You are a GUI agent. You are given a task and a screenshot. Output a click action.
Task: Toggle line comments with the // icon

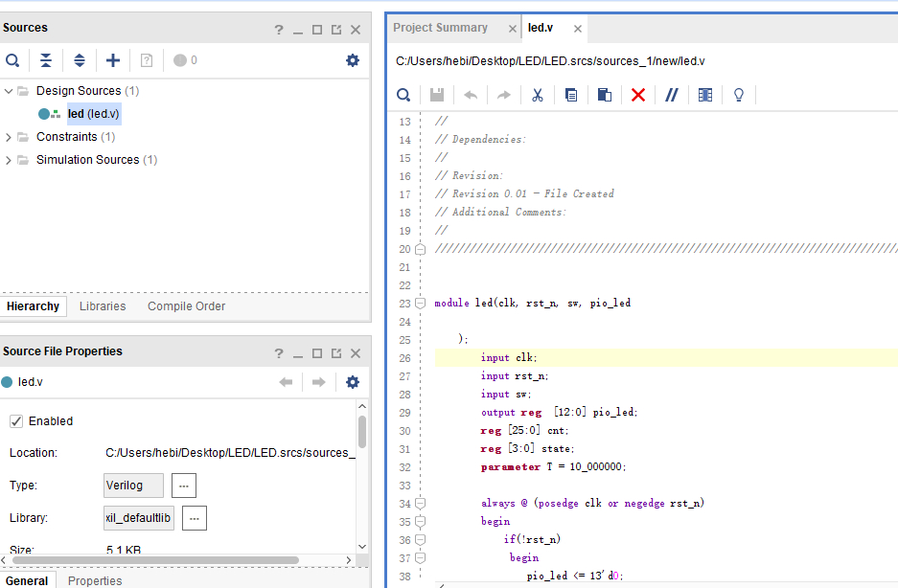coord(672,95)
